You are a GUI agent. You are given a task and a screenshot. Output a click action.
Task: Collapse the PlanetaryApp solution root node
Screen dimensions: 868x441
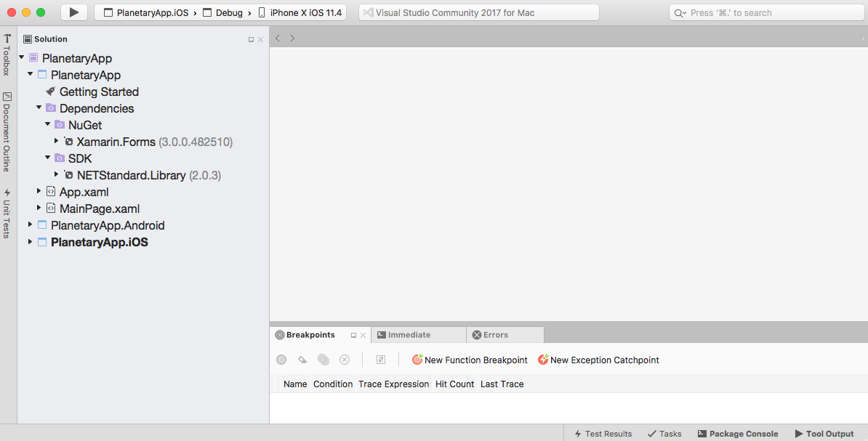click(22, 57)
